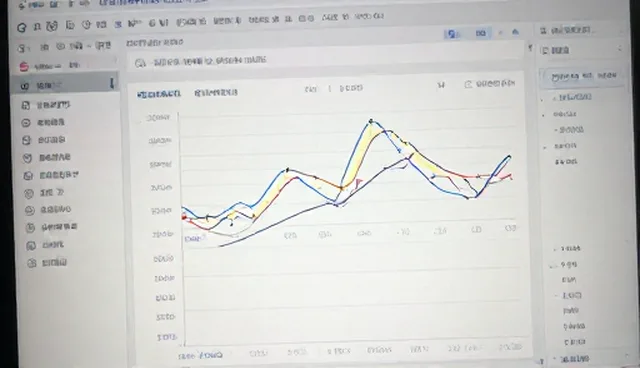This screenshot has height=368, width=640.
Task: Click the highest peak marker on the blue line
Action: point(371,121)
